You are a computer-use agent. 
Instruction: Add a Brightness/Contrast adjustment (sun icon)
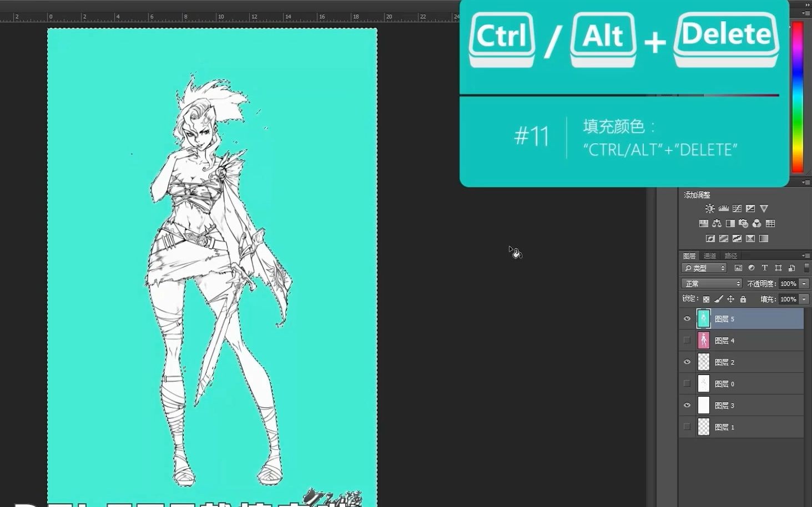point(710,209)
